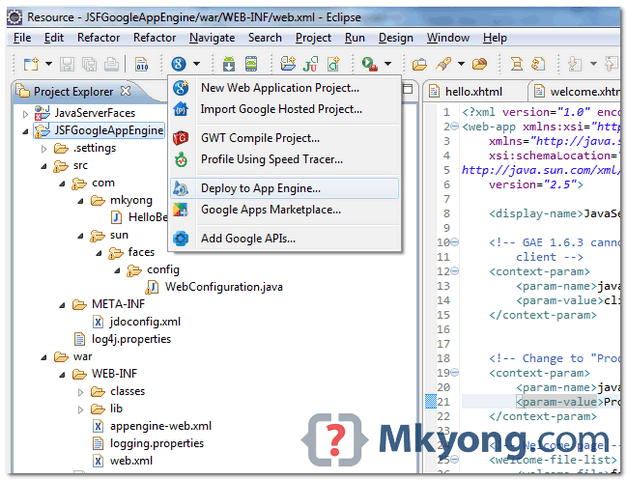This screenshot has height=480, width=627.
Task: Collapse the META-INF folder node
Action: (x=62, y=305)
